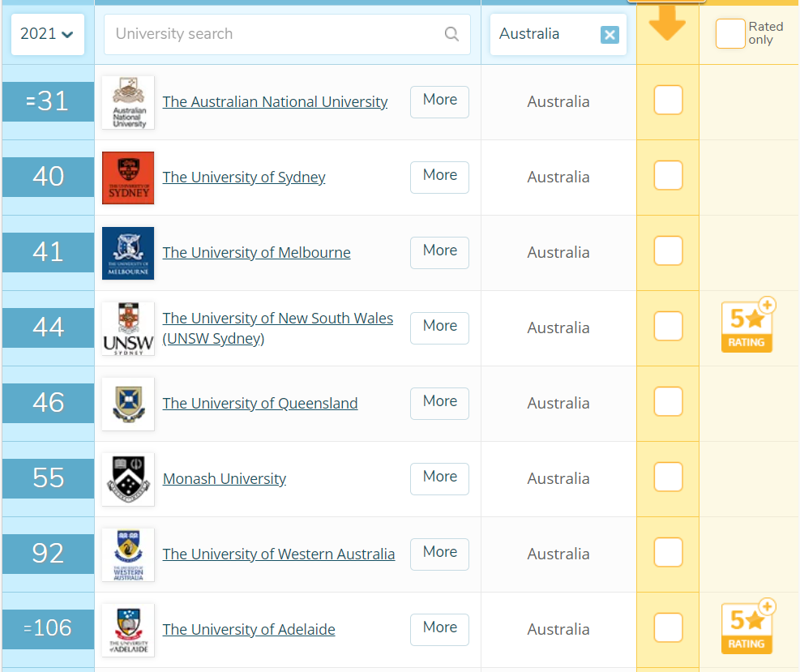Open the 2021 year dropdown
Screen dimensions: 800x672
47,34
